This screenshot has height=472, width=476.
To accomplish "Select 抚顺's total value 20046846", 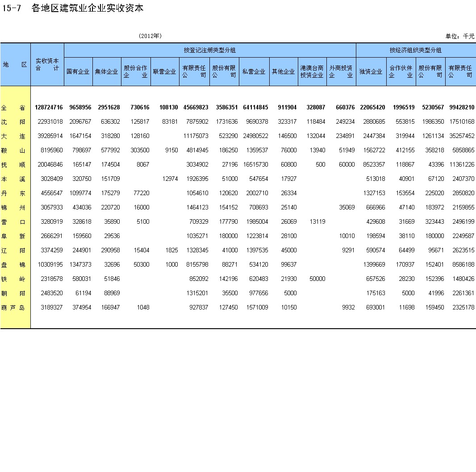I will (50, 164).
